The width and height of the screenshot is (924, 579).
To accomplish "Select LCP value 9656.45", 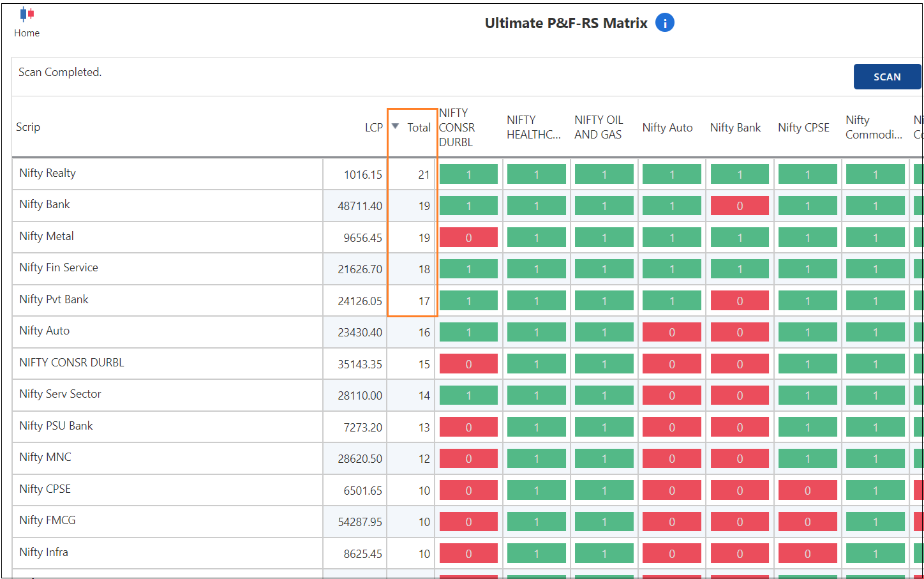I will pos(362,238).
